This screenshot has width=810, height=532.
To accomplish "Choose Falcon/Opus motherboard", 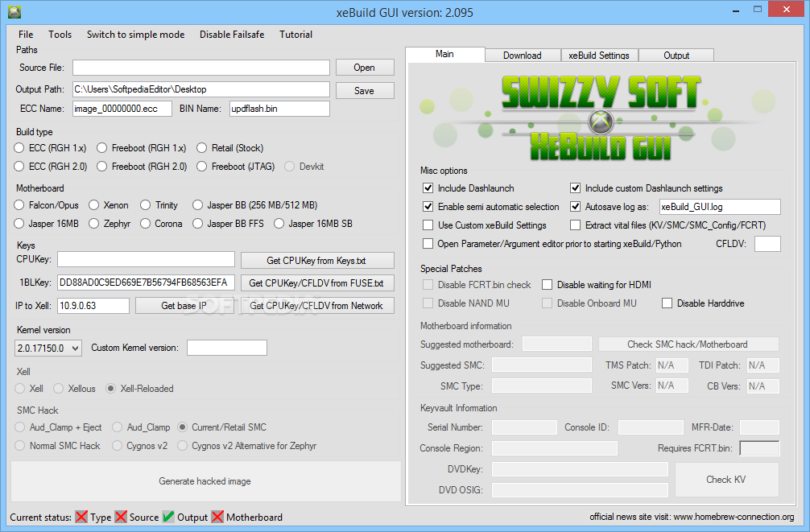I will 47,205.
